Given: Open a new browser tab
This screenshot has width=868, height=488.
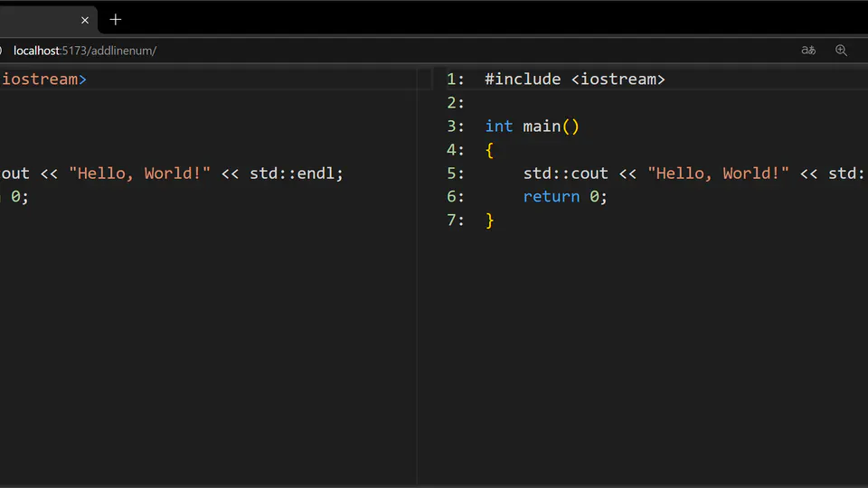Looking at the screenshot, I should (x=116, y=20).
